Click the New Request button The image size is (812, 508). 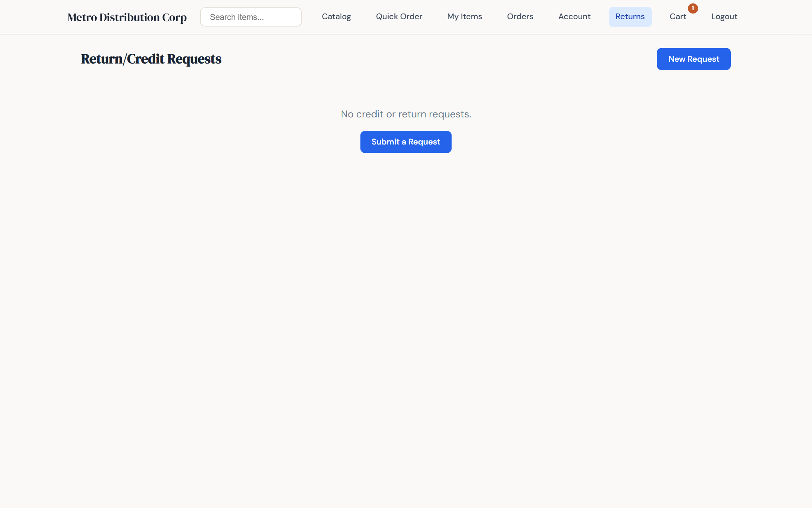tap(693, 59)
